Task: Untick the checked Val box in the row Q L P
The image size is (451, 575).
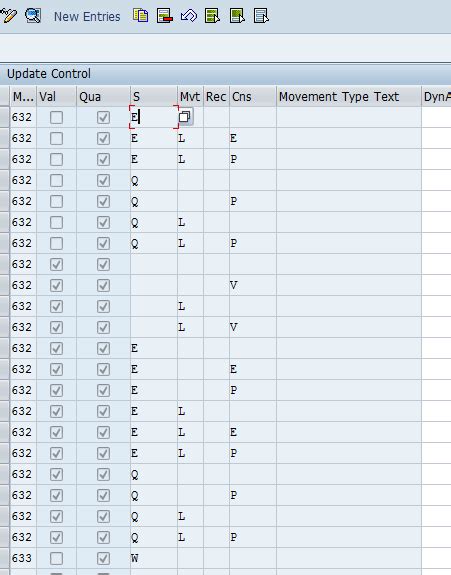Action: coord(56,537)
